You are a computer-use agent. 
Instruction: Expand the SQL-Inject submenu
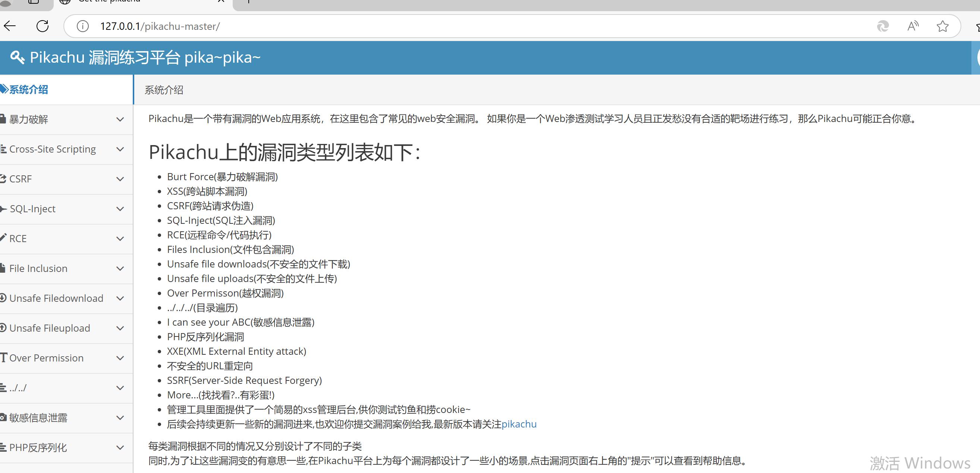pyautogui.click(x=120, y=209)
